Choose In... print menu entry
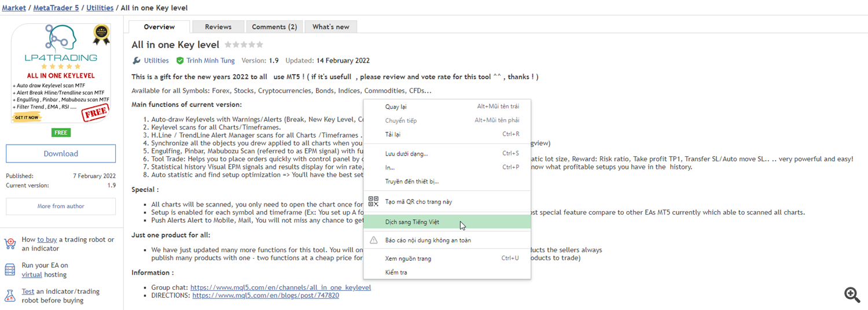 coord(447,167)
